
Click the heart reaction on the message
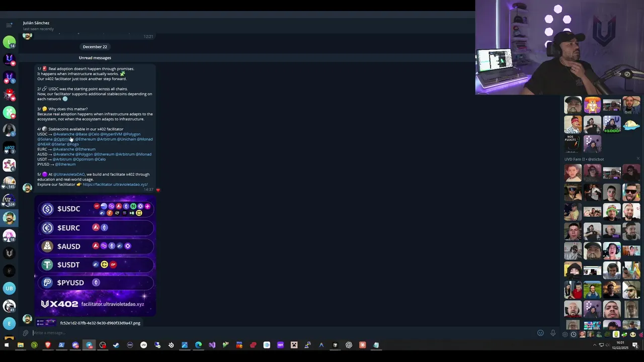[x=158, y=190]
